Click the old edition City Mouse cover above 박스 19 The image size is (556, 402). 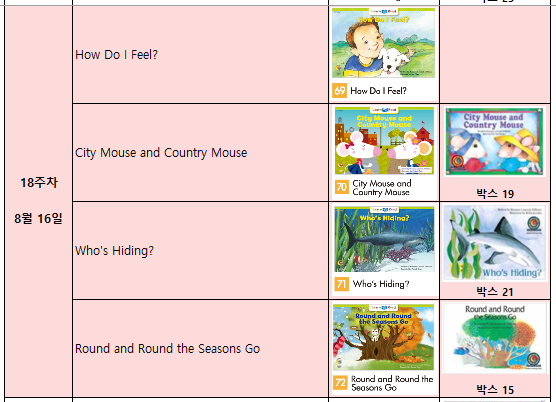click(x=494, y=142)
